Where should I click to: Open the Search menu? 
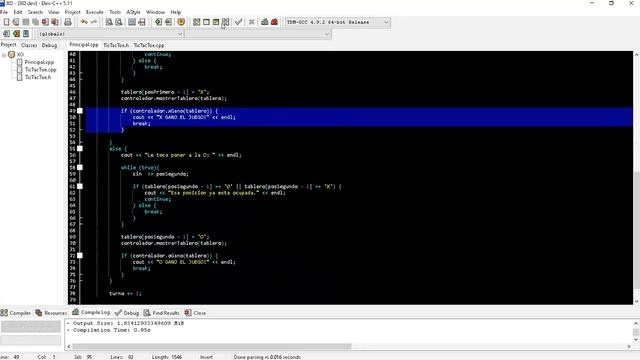pos(35,12)
